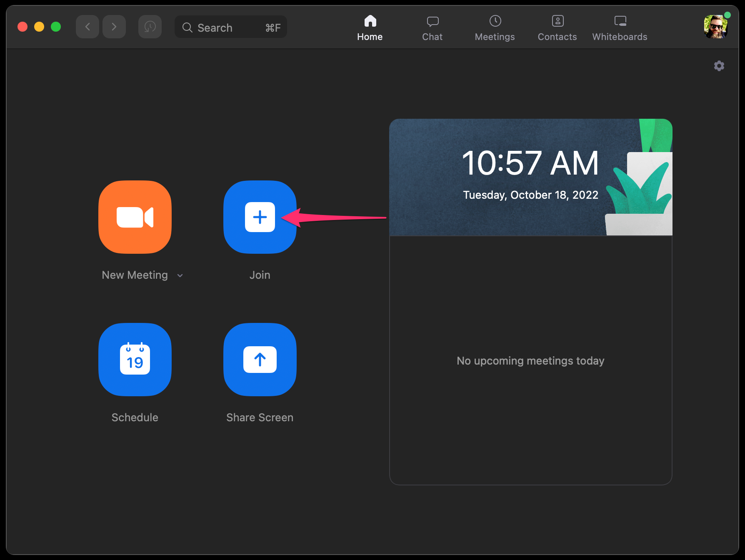Launch the Share Screen arrow icon
This screenshot has width=745, height=560.
coord(260,360)
